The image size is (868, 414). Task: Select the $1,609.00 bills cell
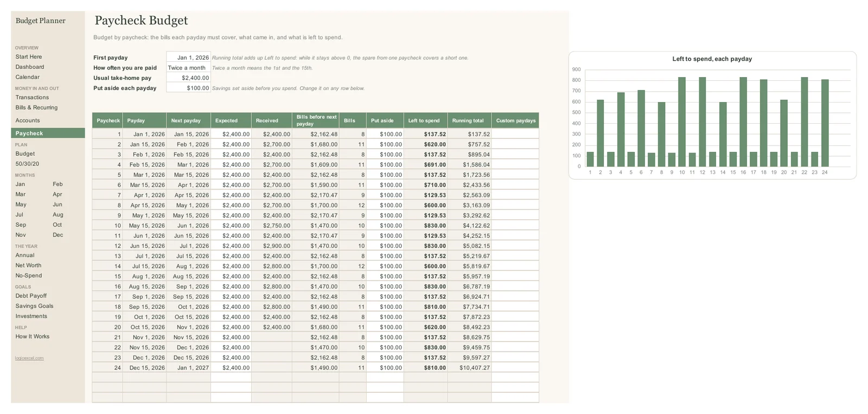coord(316,164)
